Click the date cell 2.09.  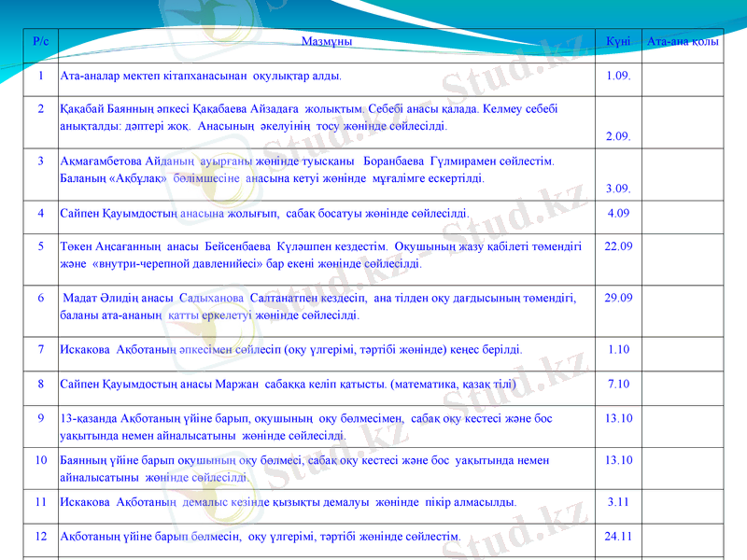617,136
